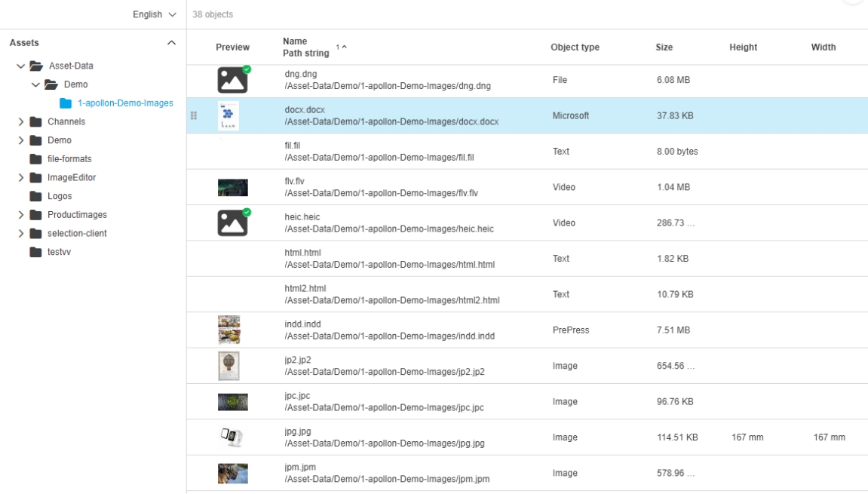The height and width of the screenshot is (494, 868).
Task: Sort by Name column header
Action: pos(296,41)
